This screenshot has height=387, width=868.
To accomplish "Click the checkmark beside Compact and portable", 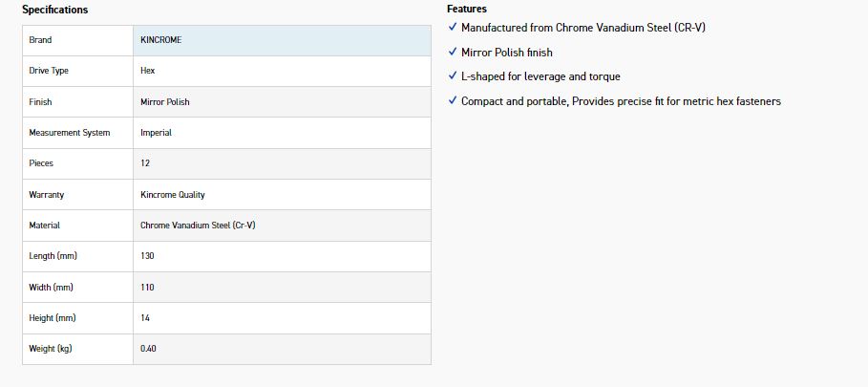I will [x=453, y=100].
